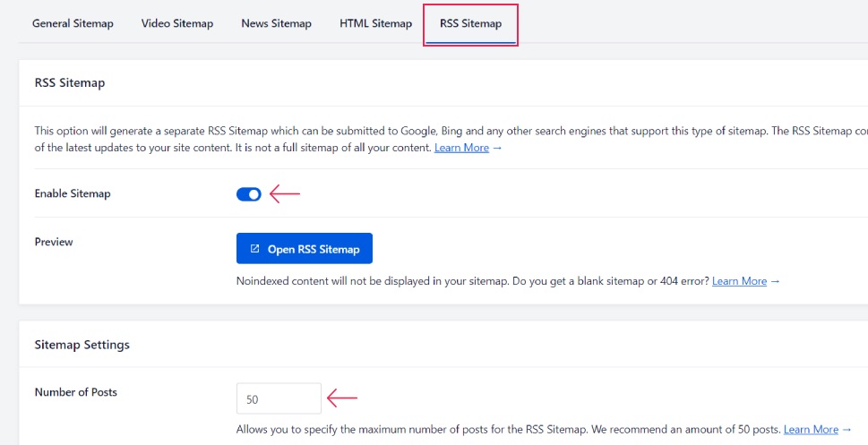868x445 pixels.
Task: Open Learn More link about 50 posts
Action: click(811, 430)
